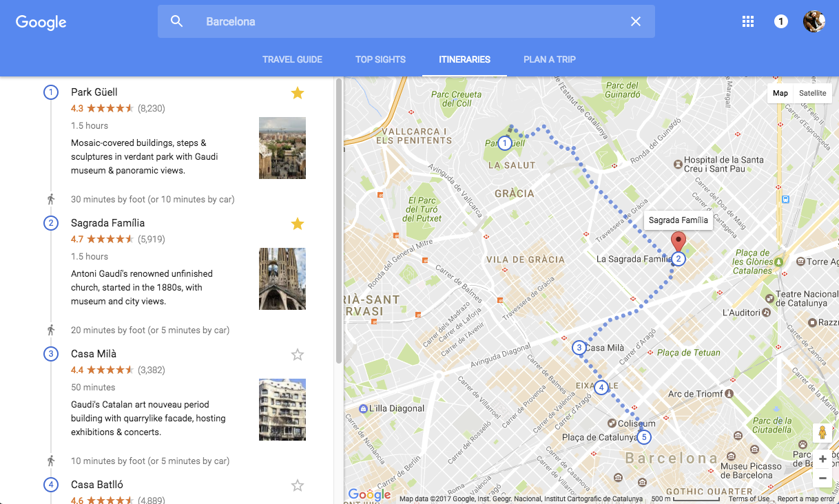The height and width of the screenshot is (504, 839).
Task: Click map marker 5 at Plaça de Catalunya
Action: point(644,437)
